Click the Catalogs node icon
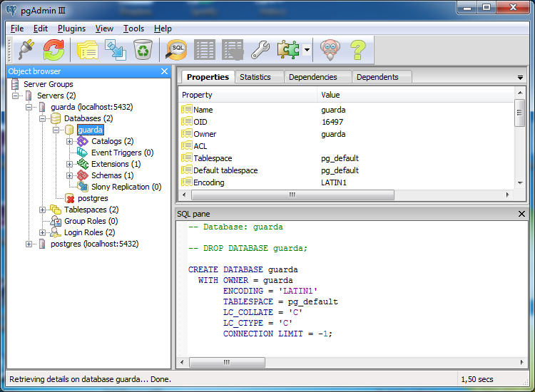The width and height of the screenshot is (535, 392). pyautogui.click(x=82, y=141)
